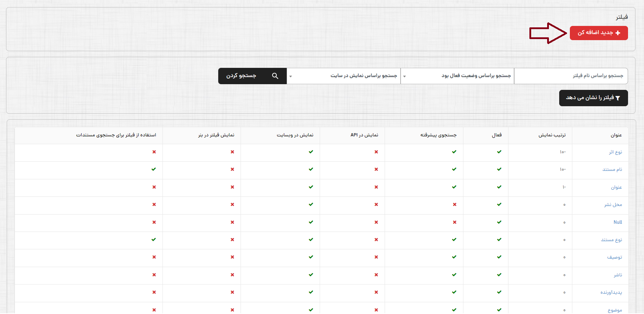This screenshot has height=314, width=644.
Task: Click the جستجو براساس نام فیلتر input field
Action: point(571,76)
